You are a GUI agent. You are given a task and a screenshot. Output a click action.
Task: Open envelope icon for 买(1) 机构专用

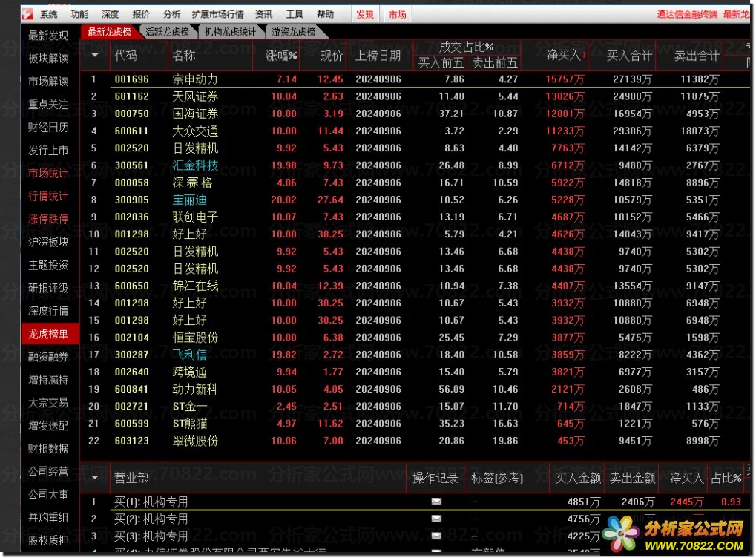pyautogui.click(x=436, y=502)
